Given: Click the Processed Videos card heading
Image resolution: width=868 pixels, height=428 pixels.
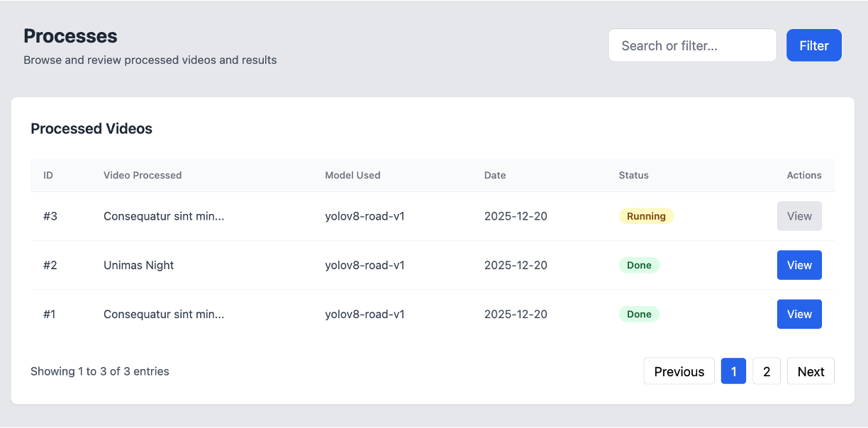Looking at the screenshot, I should (91, 128).
